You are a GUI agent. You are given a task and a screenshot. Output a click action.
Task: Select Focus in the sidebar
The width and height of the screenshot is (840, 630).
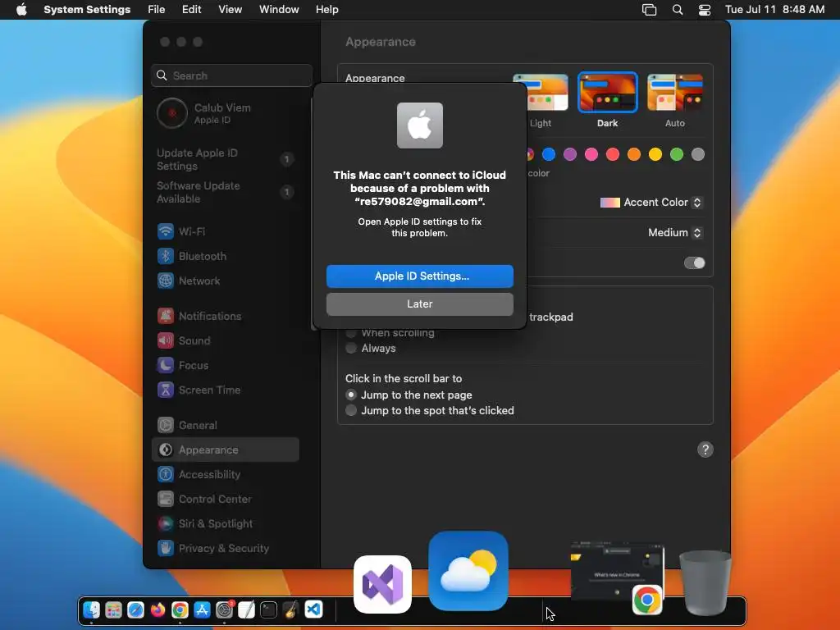[x=225, y=365]
